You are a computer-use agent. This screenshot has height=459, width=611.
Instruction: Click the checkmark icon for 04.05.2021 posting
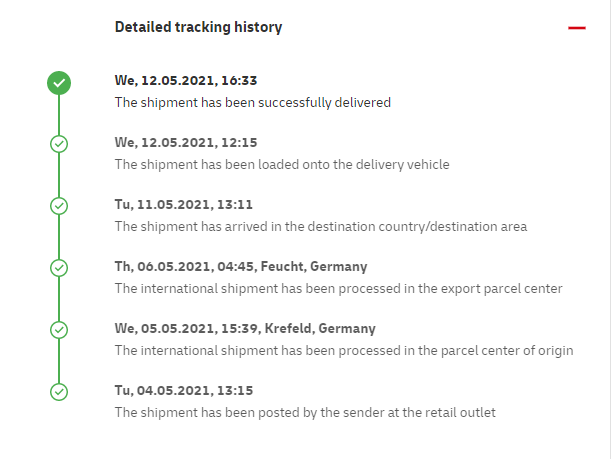[x=59, y=392]
